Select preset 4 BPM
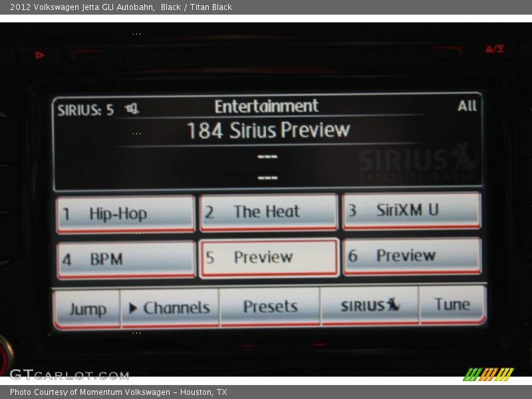The image size is (532, 399). coord(126,260)
